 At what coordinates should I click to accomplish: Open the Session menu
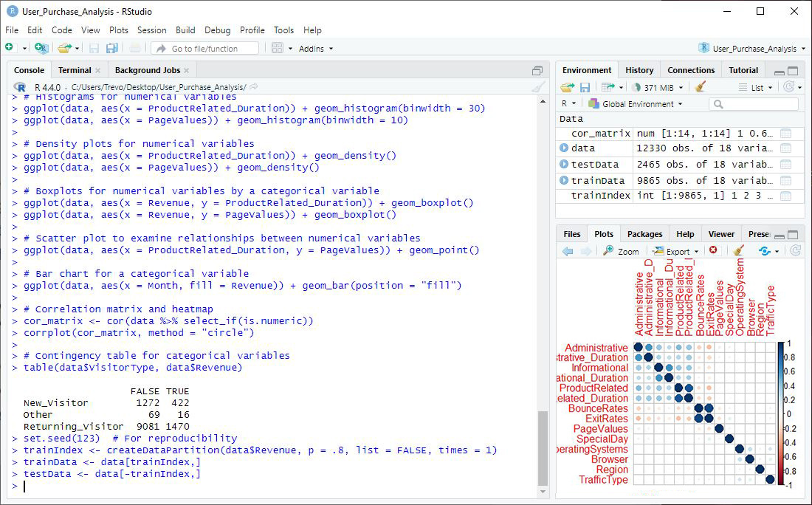[x=151, y=30]
